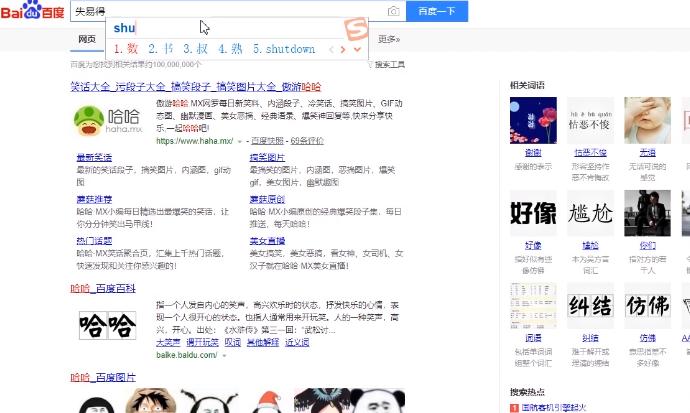Click the Santa hat image thumbnail
The image size is (690, 413).
click(x=268, y=401)
